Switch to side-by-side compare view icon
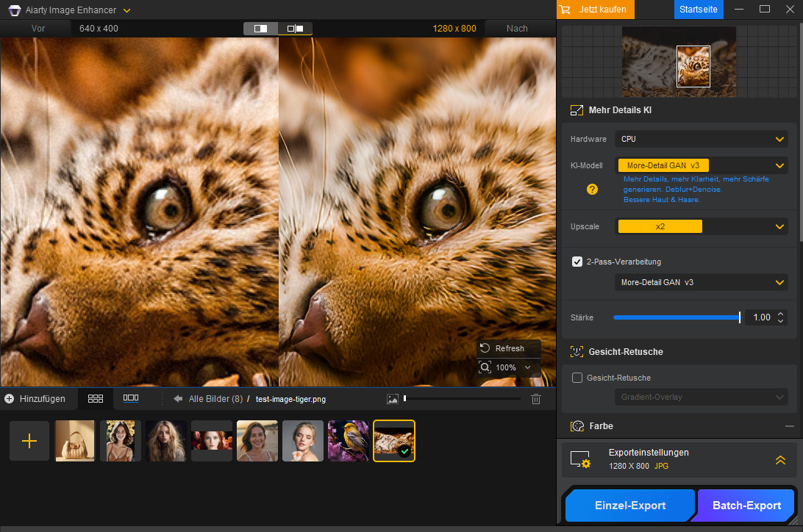This screenshot has height=532, width=803. [295, 29]
